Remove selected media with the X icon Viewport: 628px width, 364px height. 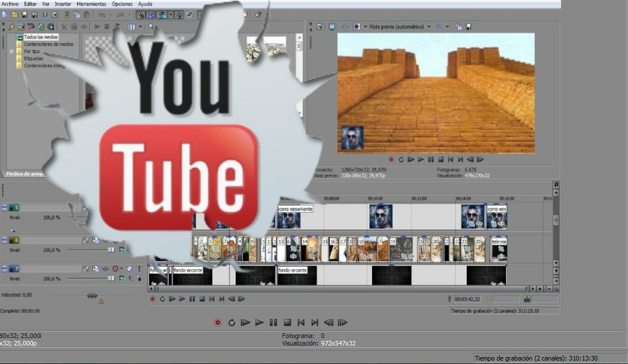pos(64,26)
